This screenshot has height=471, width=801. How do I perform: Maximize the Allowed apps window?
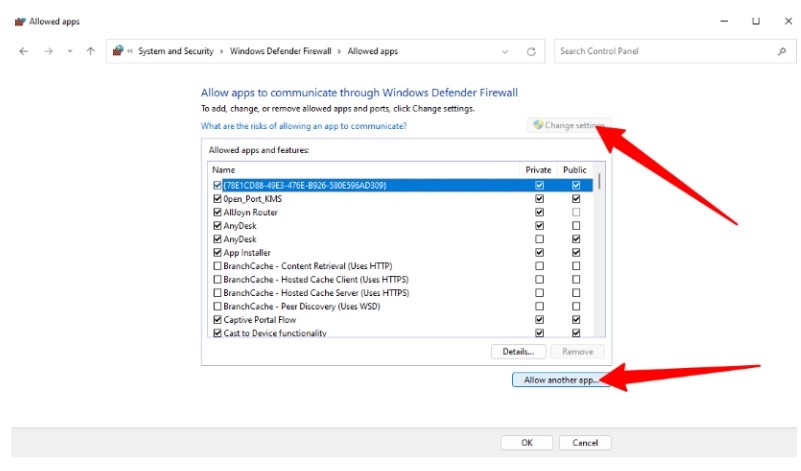tap(756, 21)
